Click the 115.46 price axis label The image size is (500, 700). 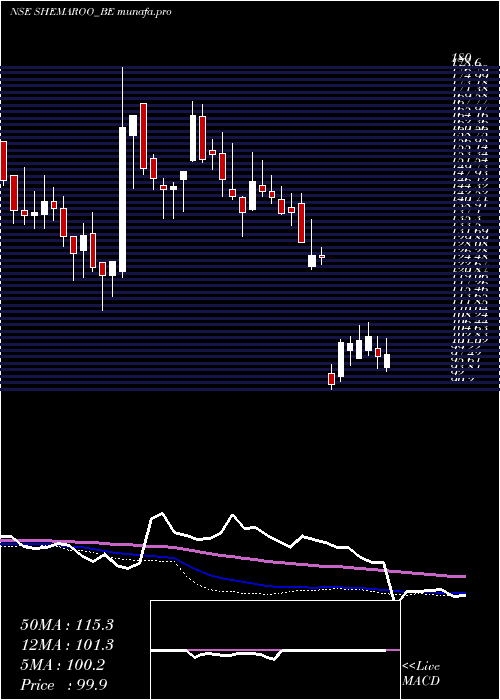tap(469, 289)
